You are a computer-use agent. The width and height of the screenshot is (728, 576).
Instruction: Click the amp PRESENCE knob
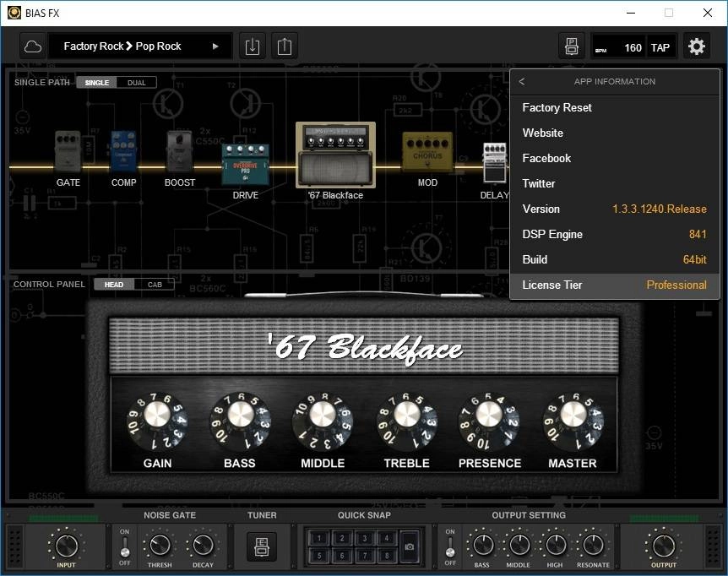(x=489, y=421)
